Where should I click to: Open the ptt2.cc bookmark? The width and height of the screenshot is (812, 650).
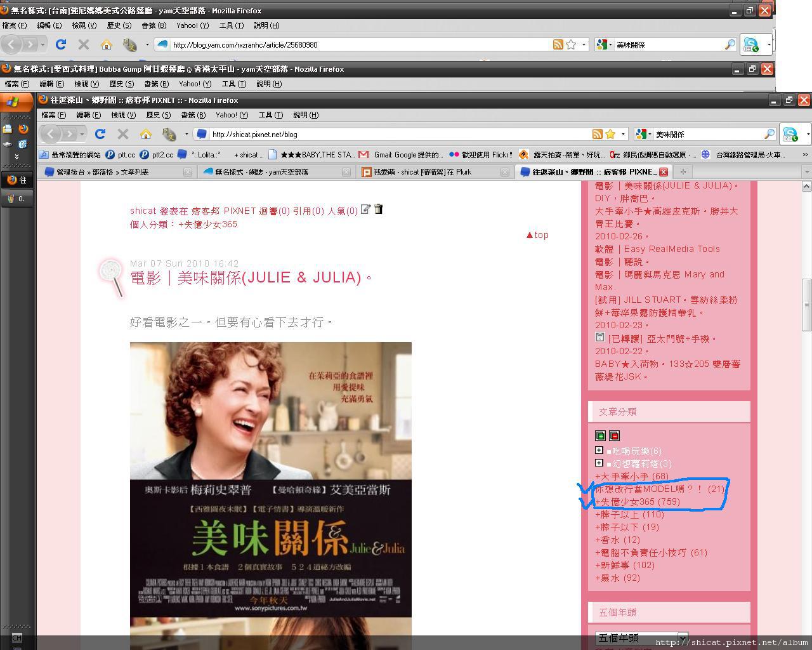coord(157,154)
